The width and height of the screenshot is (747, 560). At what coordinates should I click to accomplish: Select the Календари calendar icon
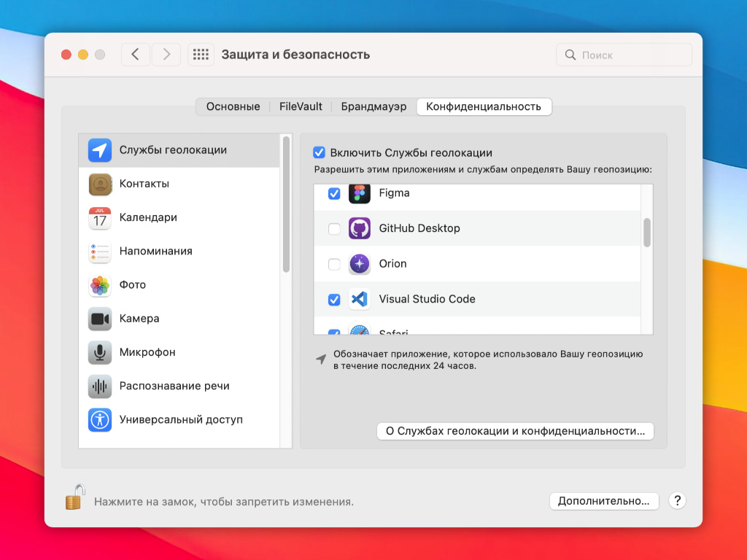pyautogui.click(x=100, y=218)
